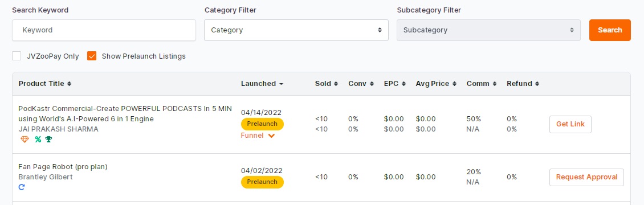The height and width of the screenshot is (205, 644).
Task: Click the Keyword search input field
Action: [x=104, y=30]
